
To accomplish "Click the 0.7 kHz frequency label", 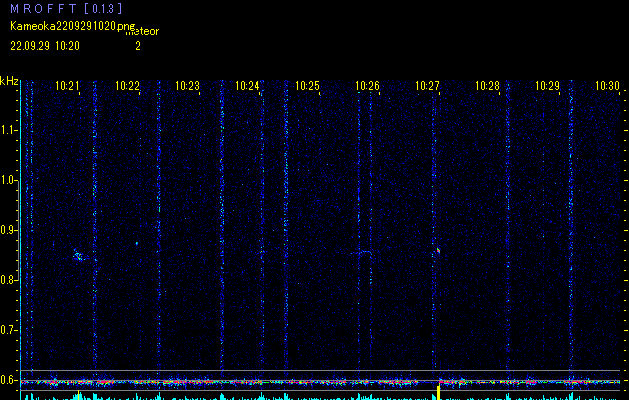I will 8,330.
